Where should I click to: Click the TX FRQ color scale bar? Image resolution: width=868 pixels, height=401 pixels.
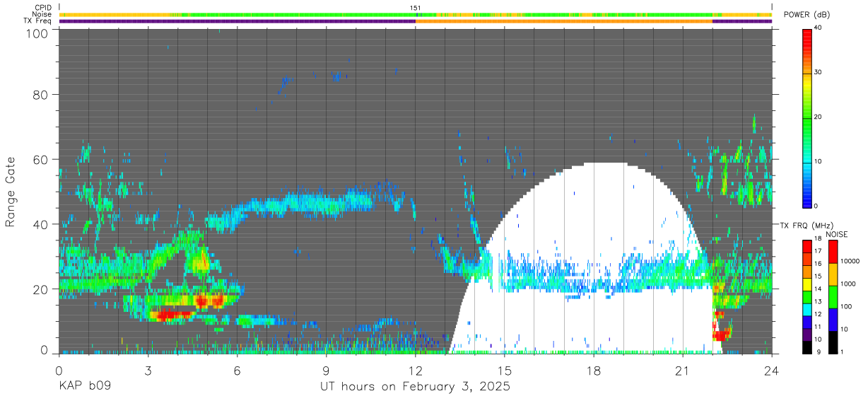click(807, 296)
